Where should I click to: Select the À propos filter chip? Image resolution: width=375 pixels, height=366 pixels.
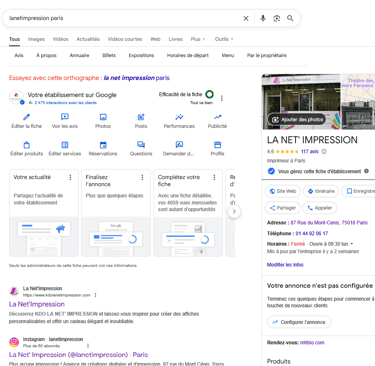click(x=46, y=55)
